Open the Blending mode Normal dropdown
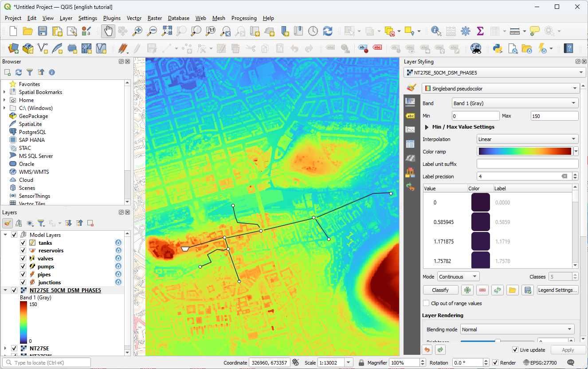This screenshot has width=588, height=369. 517,330
